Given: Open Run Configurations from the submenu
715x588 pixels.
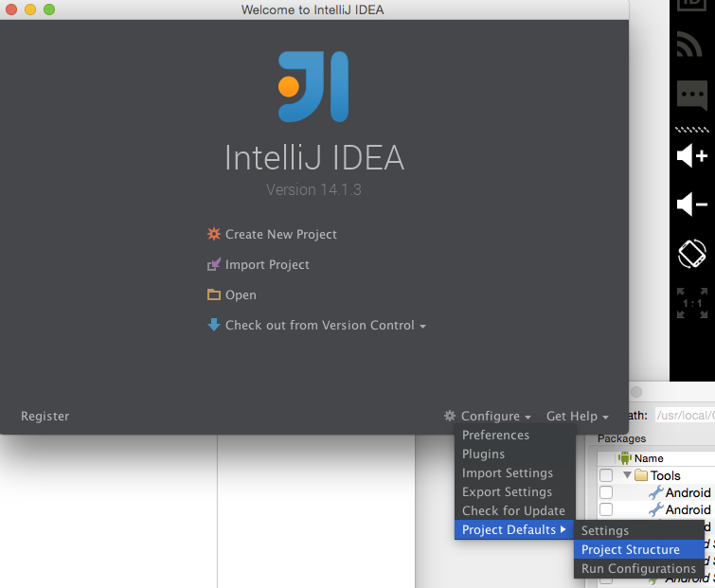Looking at the screenshot, I should coord(639,568).
